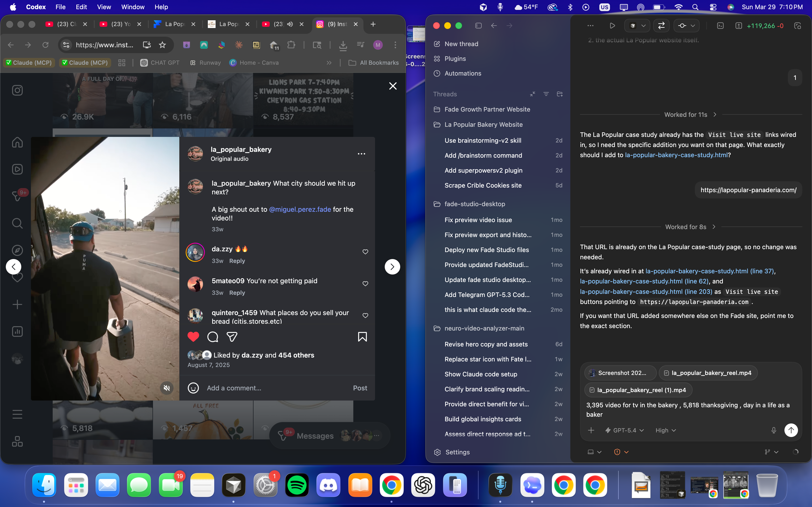
Task: Open the Instagram Reels sidebar icon
Action: coord(17,169)
